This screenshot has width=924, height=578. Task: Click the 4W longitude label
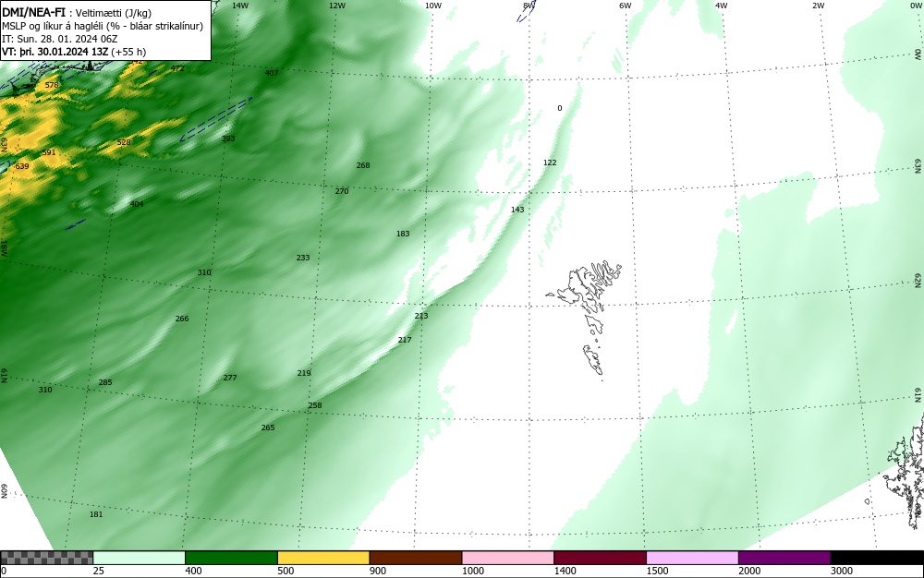pyautogui.click(x=722, y=6)
